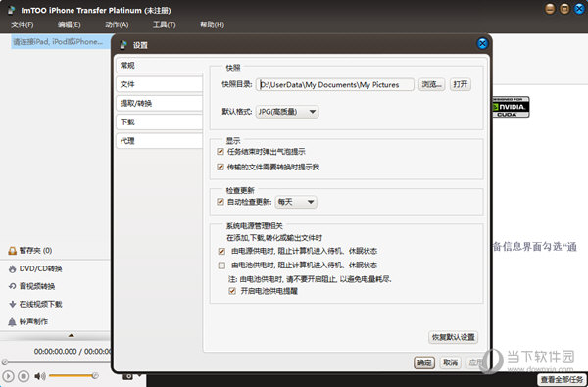The image size is (588, 387).
Task: Toggle 开启电池供电提醒 checkbox
Action: click(232, 291)
